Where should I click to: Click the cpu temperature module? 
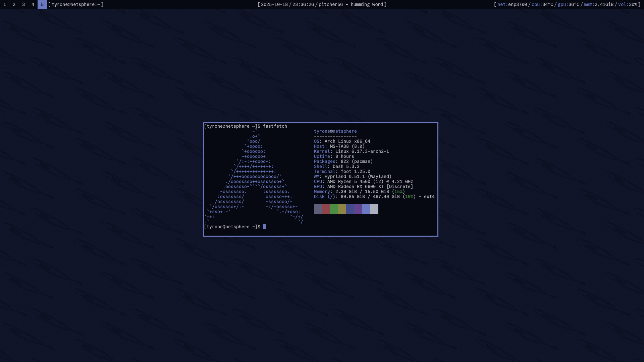tap(542, 4)
